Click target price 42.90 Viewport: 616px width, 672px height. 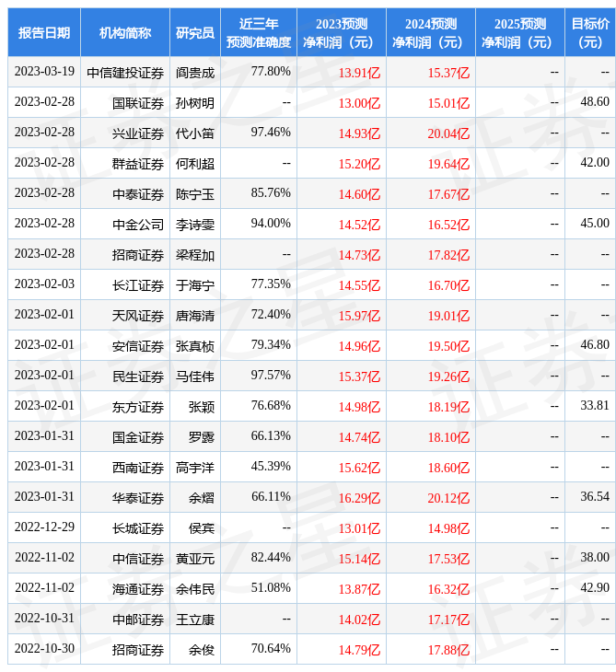coord(595,587)
